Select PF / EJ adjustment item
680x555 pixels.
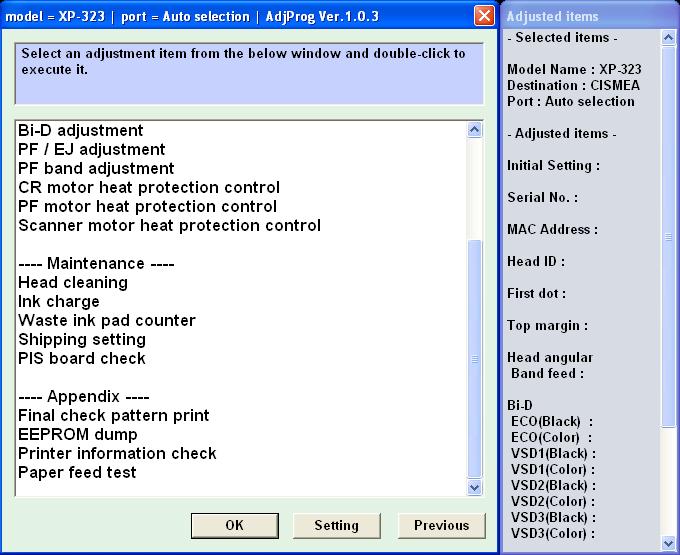click(92, 150)
